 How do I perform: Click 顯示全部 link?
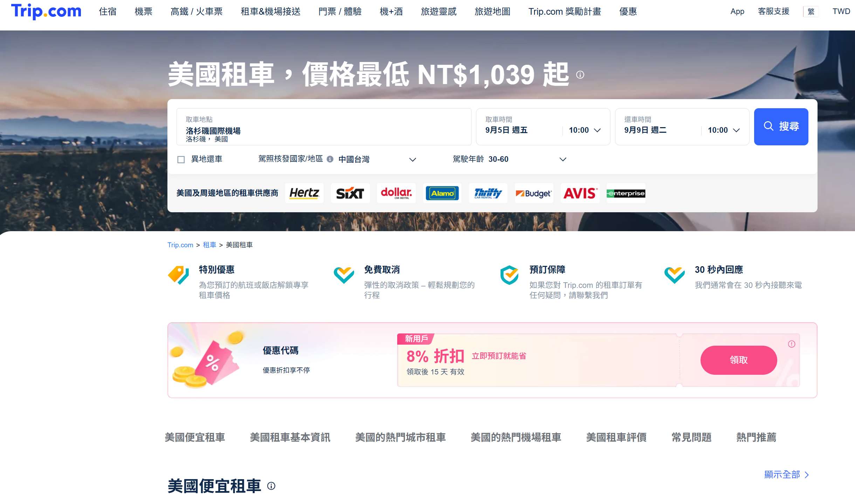coord(786,475)
